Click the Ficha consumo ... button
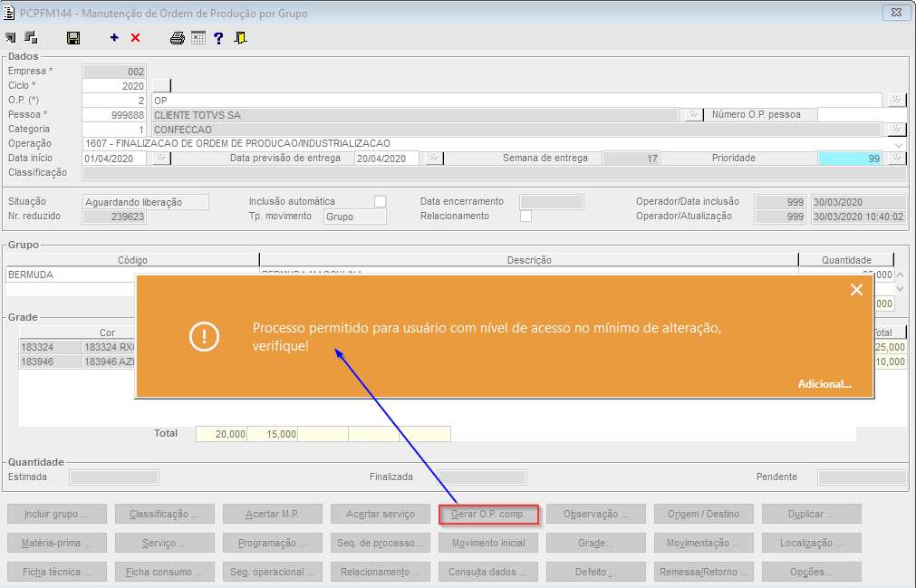This screenshot has height=588, width=916. click(165, 572)
